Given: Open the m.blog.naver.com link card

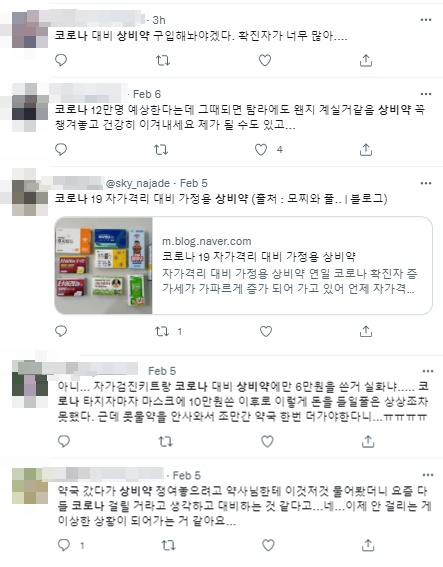Looking at the screenshot, I should [243, 265].
